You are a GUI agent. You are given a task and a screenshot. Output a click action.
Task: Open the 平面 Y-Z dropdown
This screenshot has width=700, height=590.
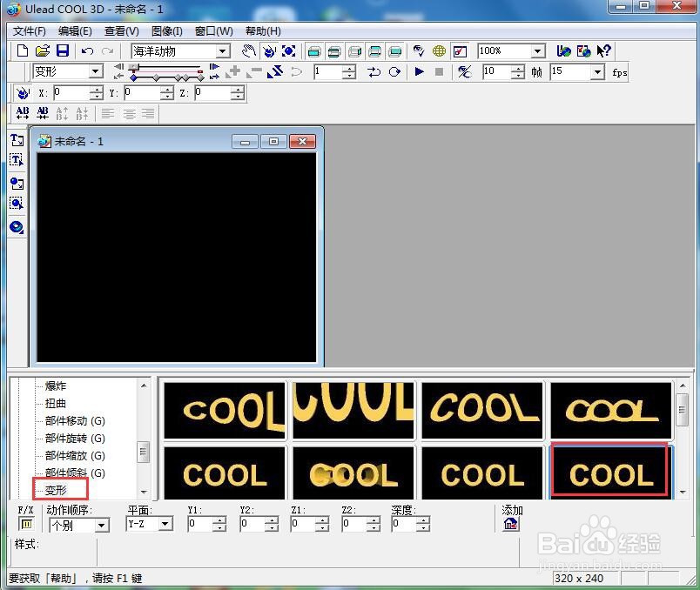click(165, 524)
